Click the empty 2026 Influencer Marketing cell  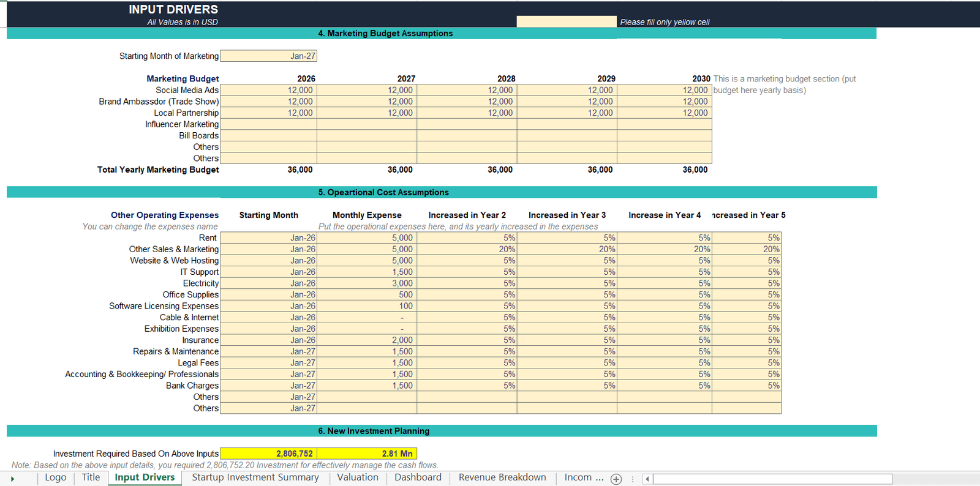click(268, 124)
